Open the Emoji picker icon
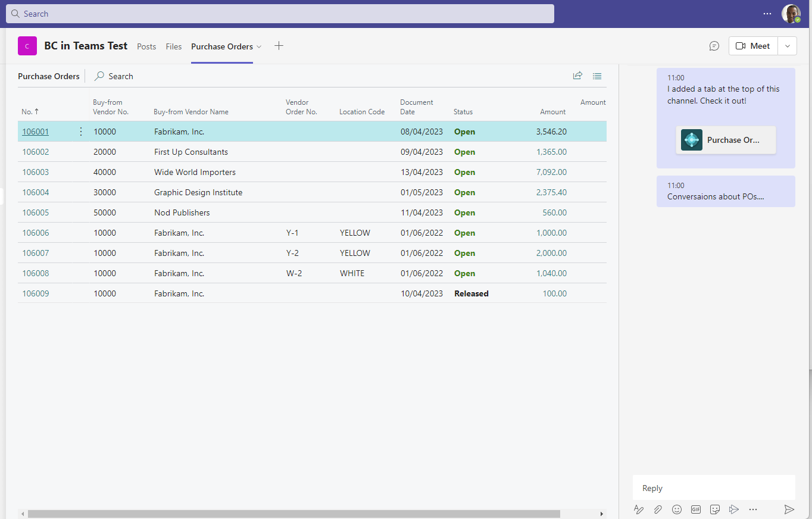Viewport: 812px width, 519px height. (x=677, y=509)
